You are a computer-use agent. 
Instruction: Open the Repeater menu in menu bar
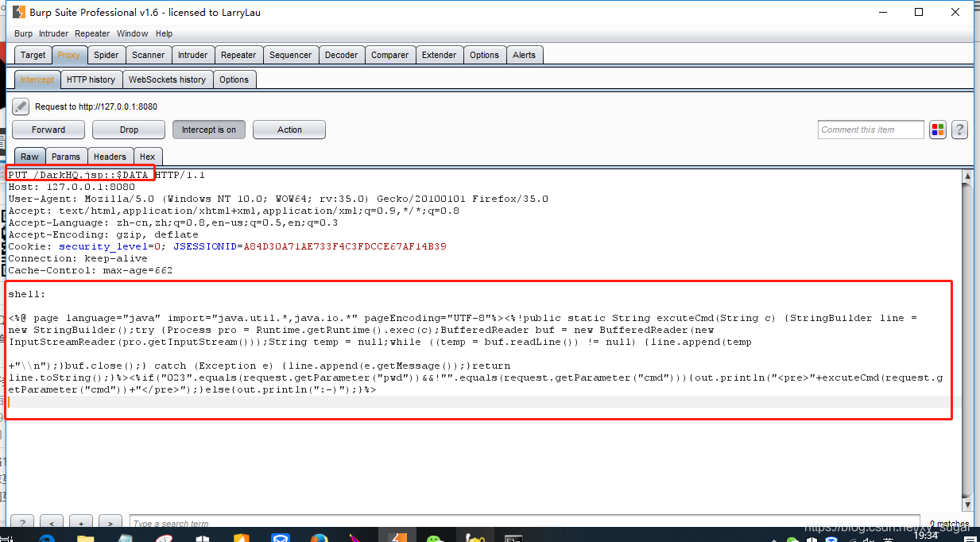coord(92,33)
